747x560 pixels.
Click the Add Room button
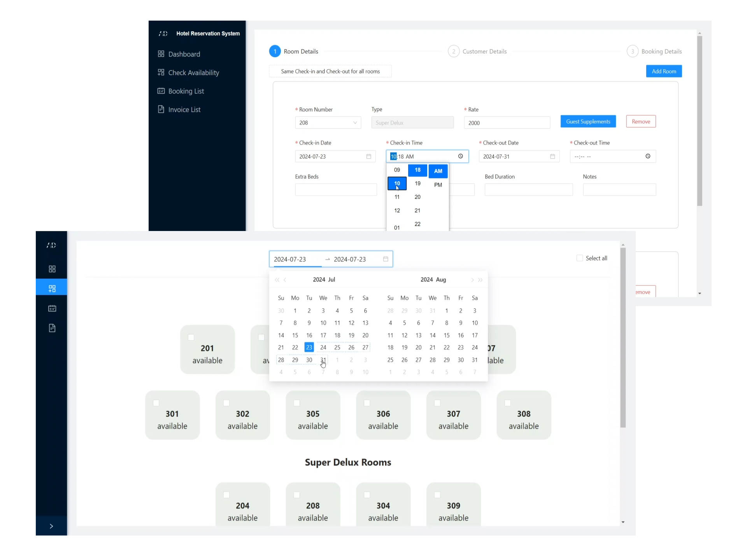coord(664,71)
